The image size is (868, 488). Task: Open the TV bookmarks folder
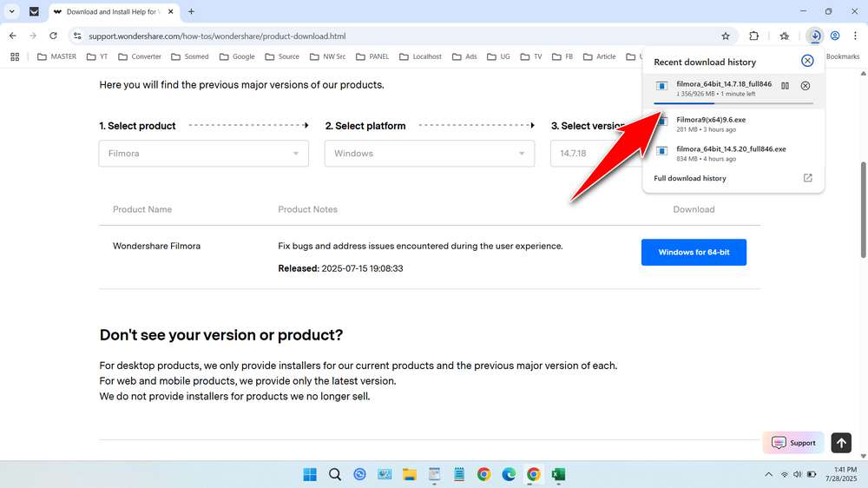(x=531, y=56)
